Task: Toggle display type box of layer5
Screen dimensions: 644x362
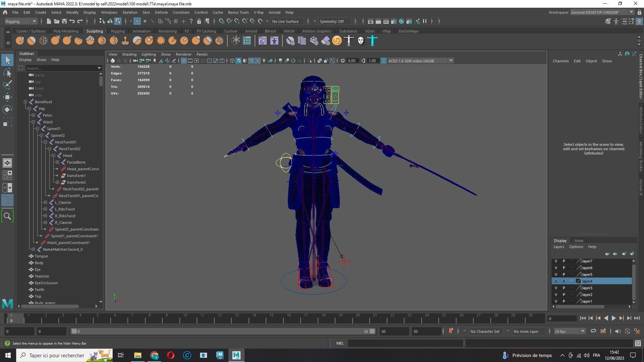Action: (571, 275)
